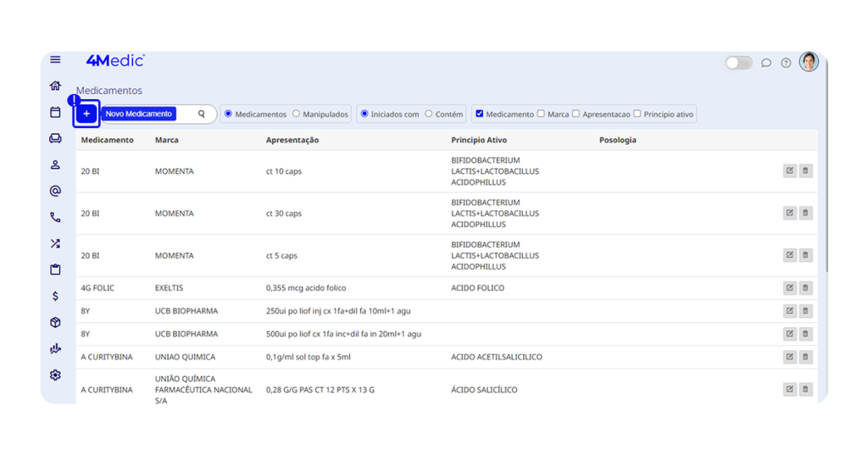The height and width of the screenshot is (456, 868).
Task: Flip the toggle switch in the header
Action: coord(738,63)
